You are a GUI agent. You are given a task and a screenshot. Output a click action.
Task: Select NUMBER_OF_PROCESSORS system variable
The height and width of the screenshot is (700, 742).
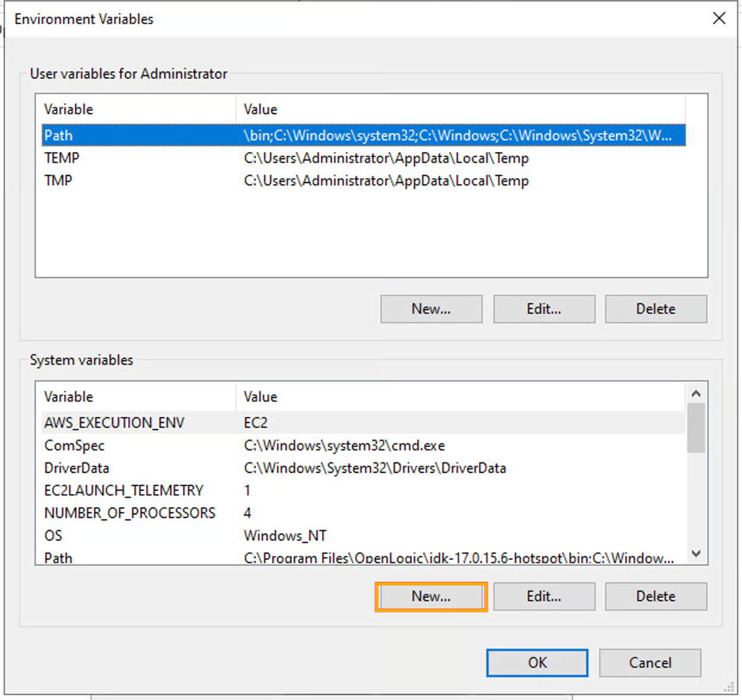click(x=130, y=513)
